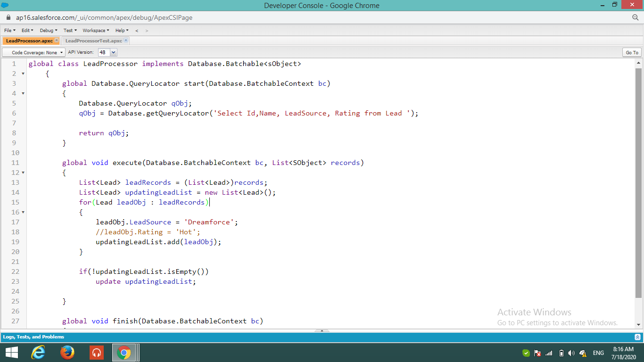Click the 'finish' method name on line 27
The height and width of the screenshot is (362, 644).
(125, 321)
